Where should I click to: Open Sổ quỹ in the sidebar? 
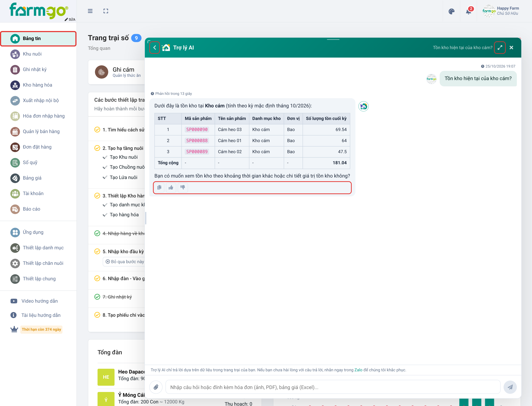tap(38, 162)
